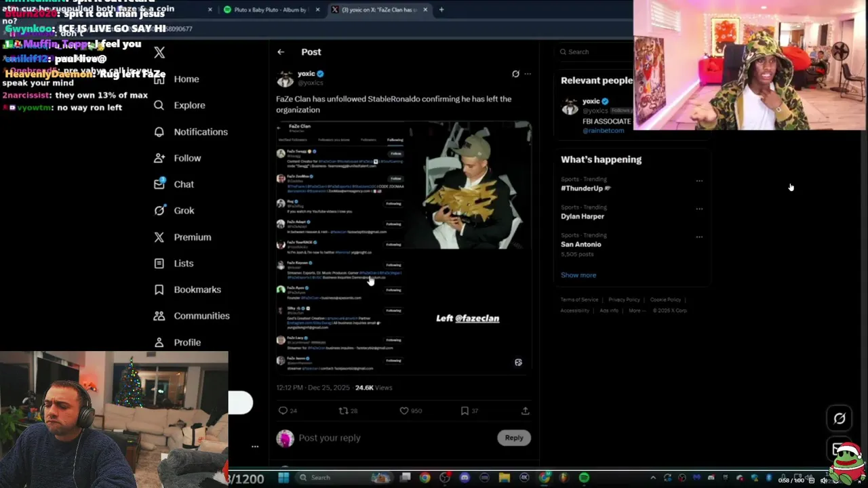
Task: Open a new browser tab with plus
Action: [x=441, y=9]
